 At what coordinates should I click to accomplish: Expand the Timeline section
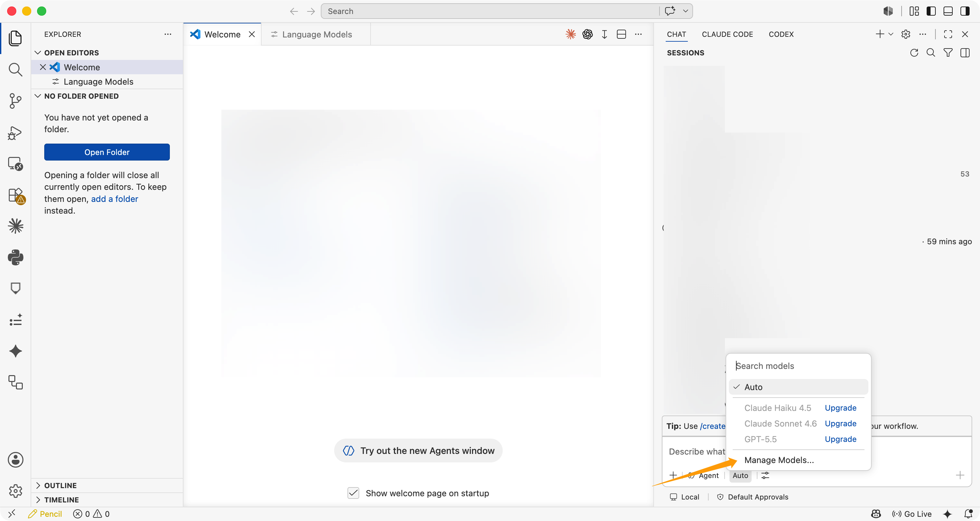38,499
